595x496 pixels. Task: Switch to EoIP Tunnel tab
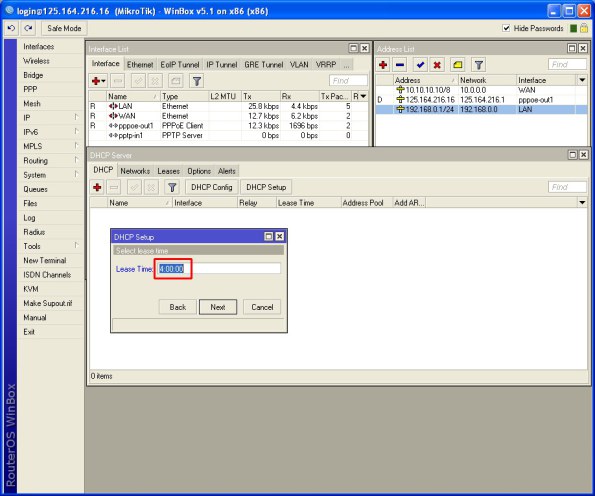pos(180,65)
